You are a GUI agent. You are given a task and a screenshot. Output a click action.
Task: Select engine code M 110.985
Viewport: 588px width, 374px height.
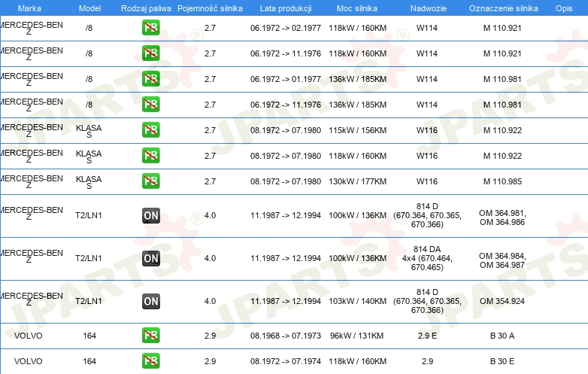coord(502,181)
